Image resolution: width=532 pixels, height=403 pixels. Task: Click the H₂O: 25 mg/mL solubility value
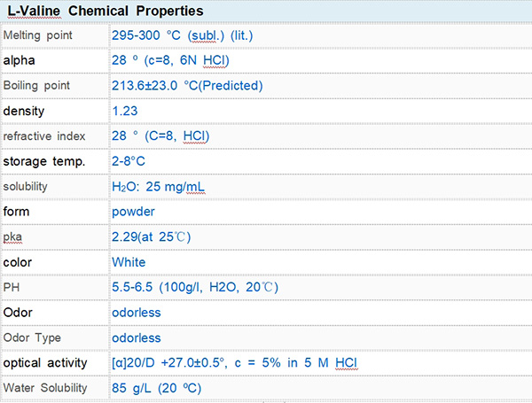162,187
